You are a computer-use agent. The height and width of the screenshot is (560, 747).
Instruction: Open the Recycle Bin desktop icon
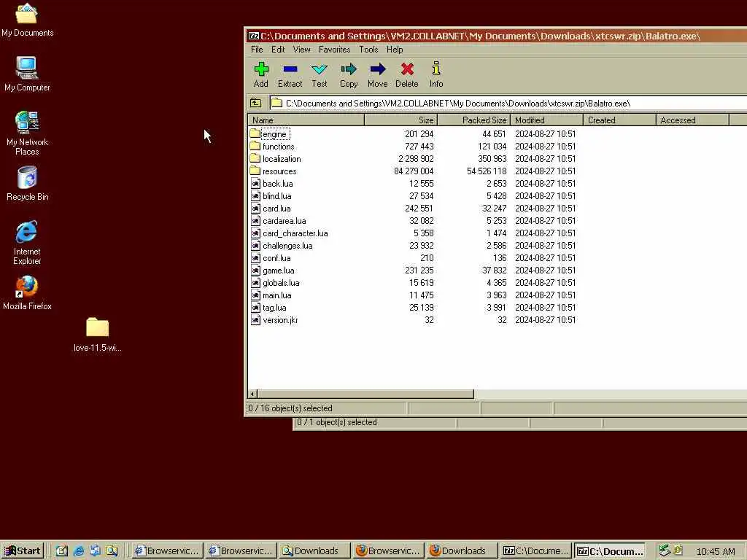tap(27, 184)
